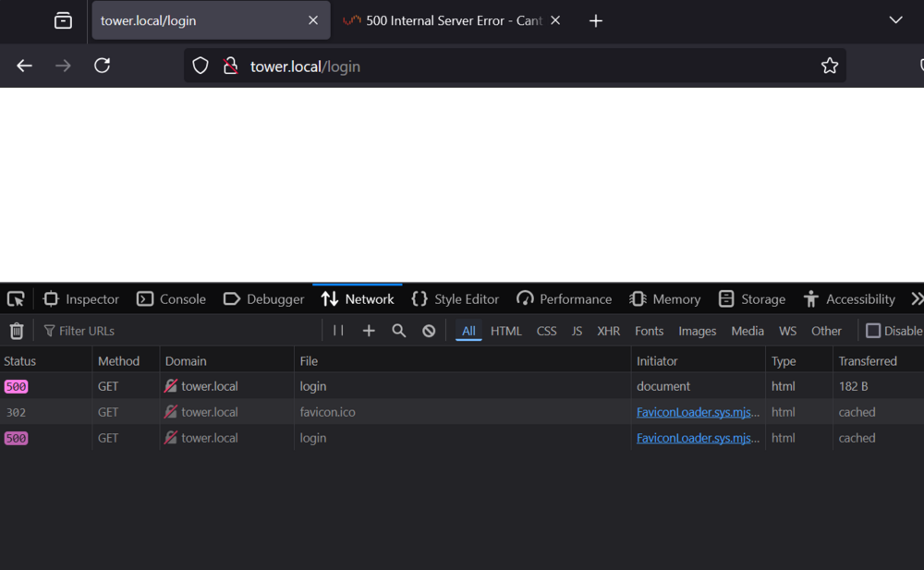Filter requests by Media
The width and height of the screenshot is (924, 570).
click(x=748, y=332)
